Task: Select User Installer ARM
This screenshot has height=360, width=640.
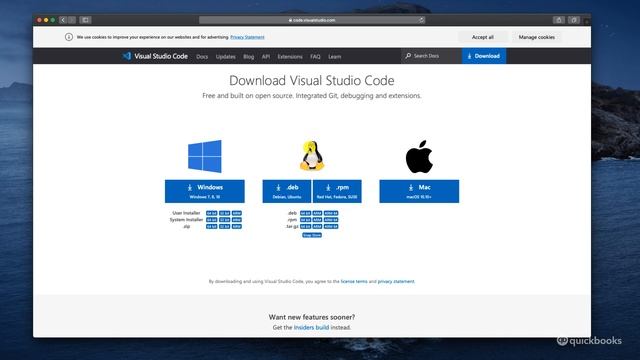Action: coord(237,213)
